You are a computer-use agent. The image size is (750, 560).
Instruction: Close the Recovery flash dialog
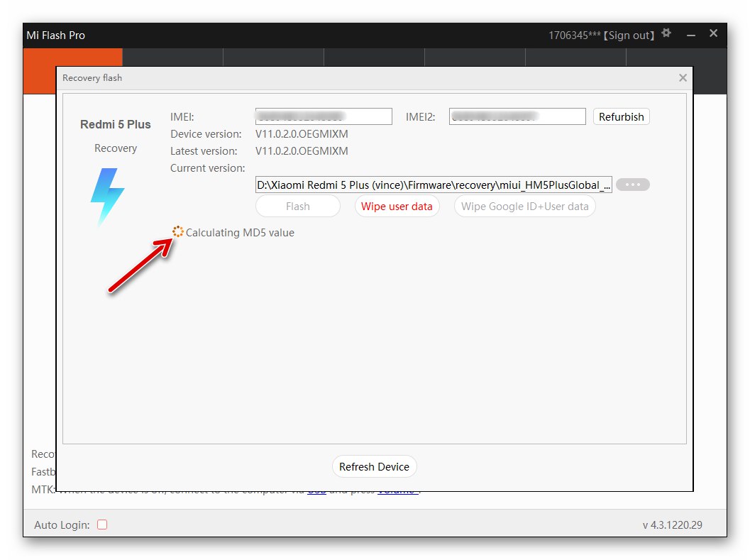coord(683,77)
